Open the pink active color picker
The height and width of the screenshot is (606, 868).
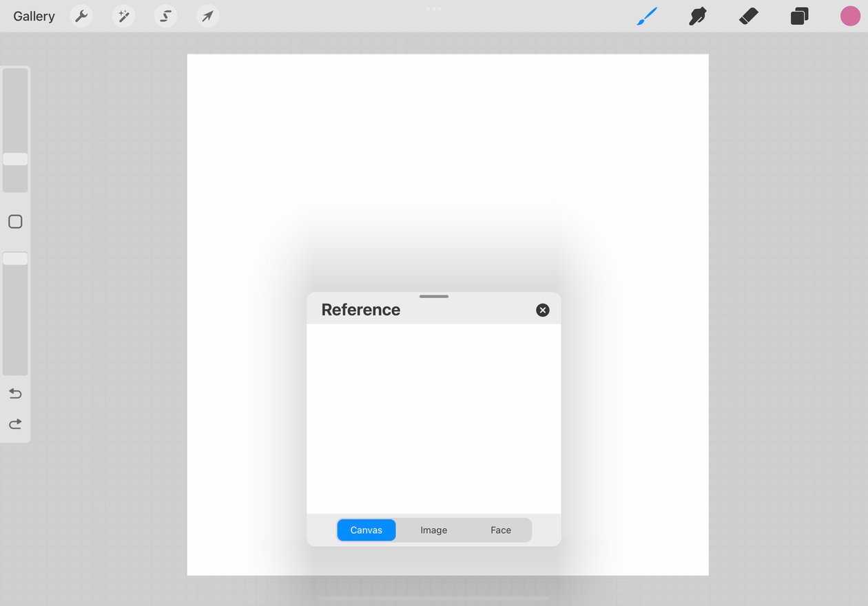[850, 16]
